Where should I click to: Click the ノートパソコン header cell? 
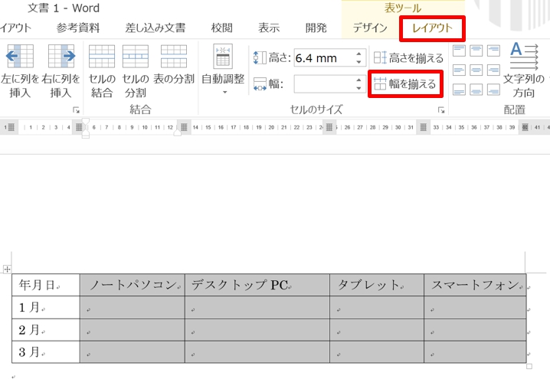tap(133, 285)
